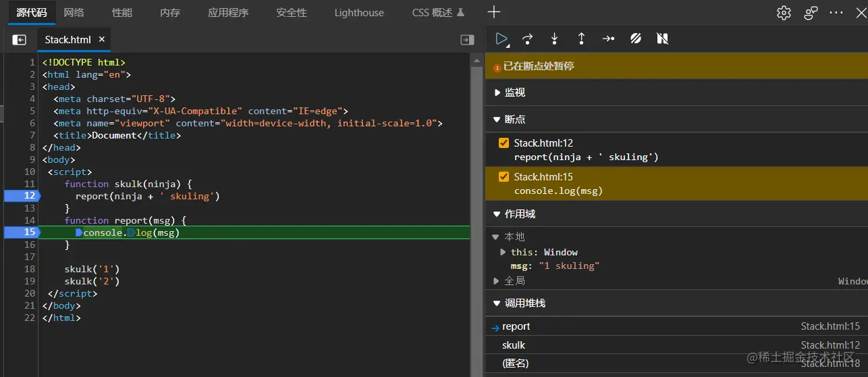The height and width of the screenshot is (377, 868).
Task: Close the Stack.html file tab
Action: (102, 39)
